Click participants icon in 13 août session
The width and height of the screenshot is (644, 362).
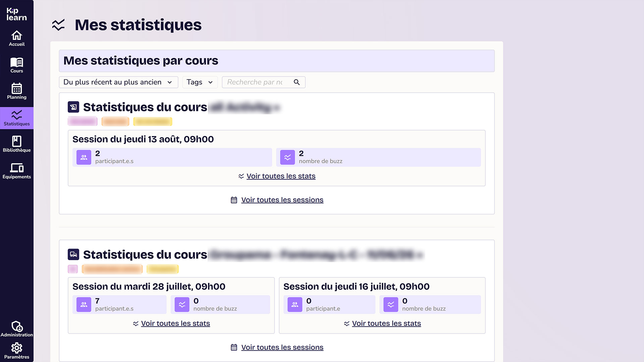[84, 157]
